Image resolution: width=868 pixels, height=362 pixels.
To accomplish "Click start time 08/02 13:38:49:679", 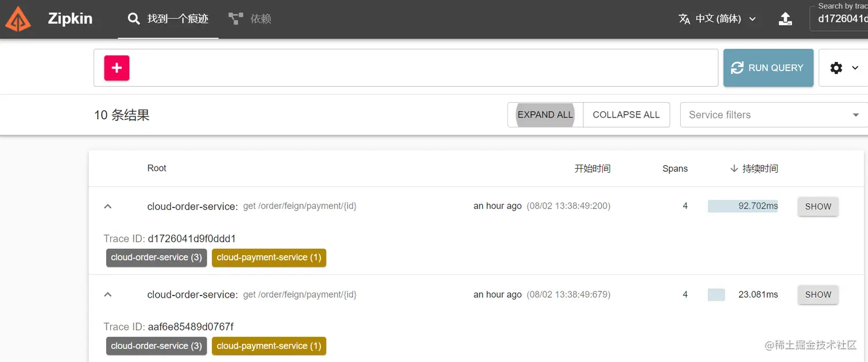I will point(568,294).
